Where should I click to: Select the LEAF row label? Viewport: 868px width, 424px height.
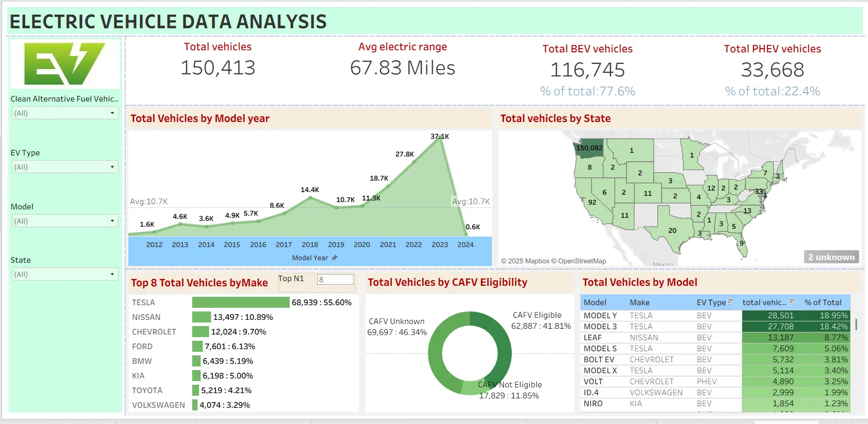point(592,338)
